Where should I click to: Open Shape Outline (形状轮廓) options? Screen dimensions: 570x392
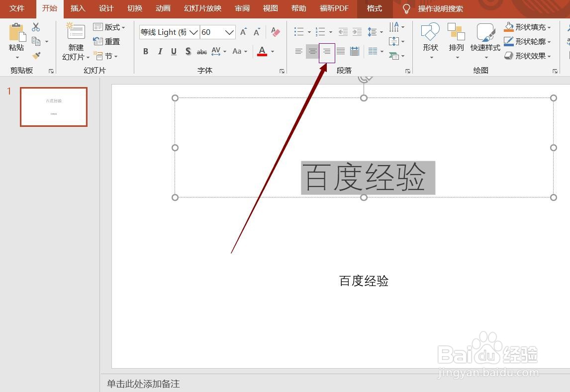click(x=527, y=41)
